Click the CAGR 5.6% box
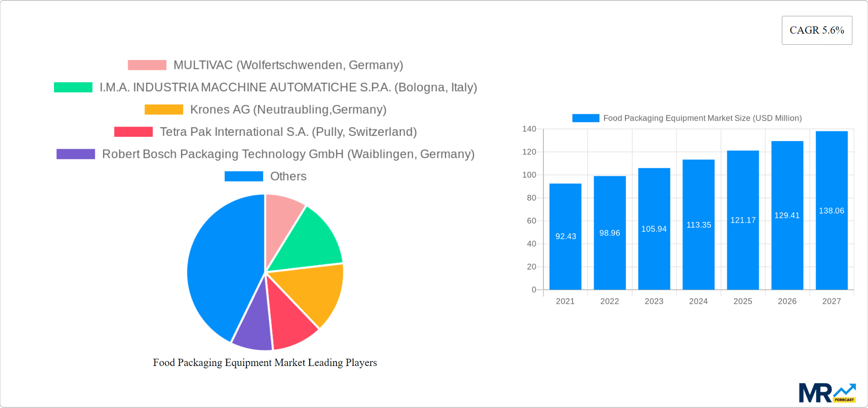The width and height of the screenshot is (868, 408). point(816,30)
